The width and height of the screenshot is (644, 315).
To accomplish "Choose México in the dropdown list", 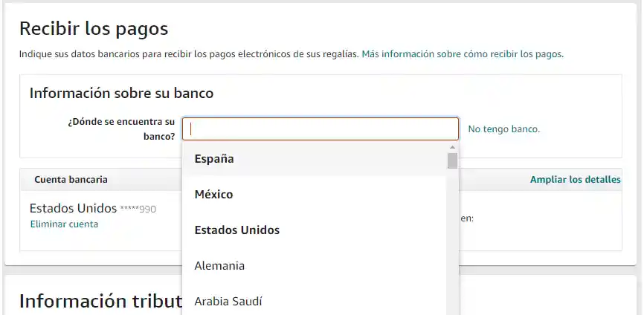I will tap(213, 194).
